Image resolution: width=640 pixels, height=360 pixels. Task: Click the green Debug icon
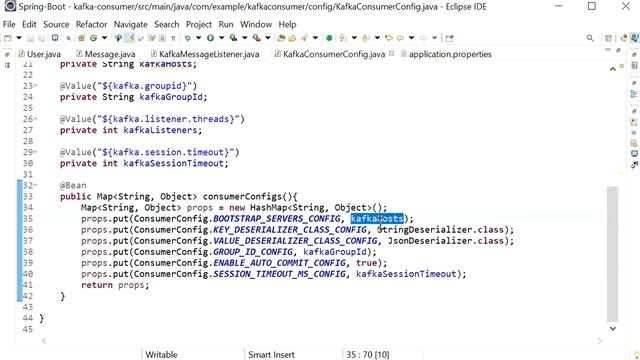(x=187, y=38)
